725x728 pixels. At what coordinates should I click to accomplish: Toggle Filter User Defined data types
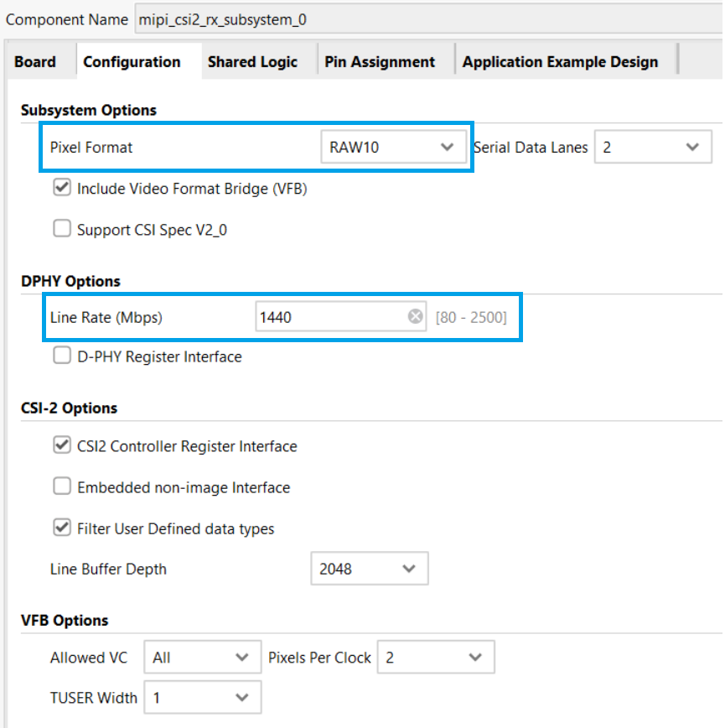(x=62, y=528)
